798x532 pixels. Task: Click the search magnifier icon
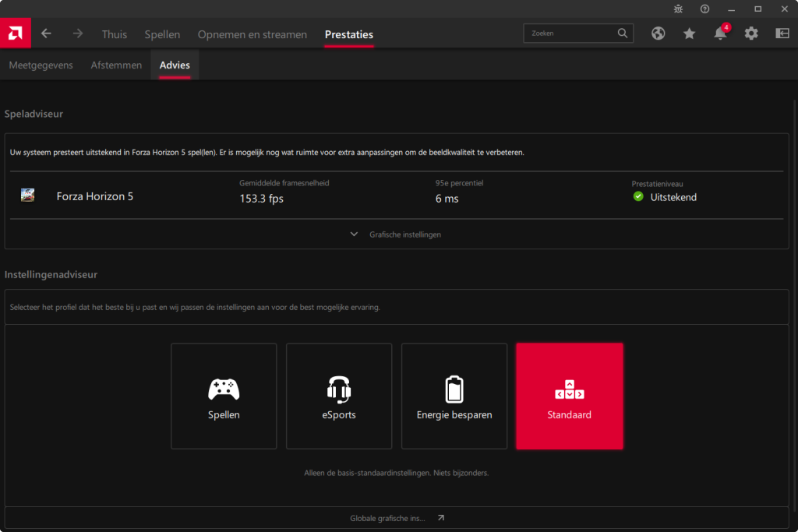pos(623,33)
